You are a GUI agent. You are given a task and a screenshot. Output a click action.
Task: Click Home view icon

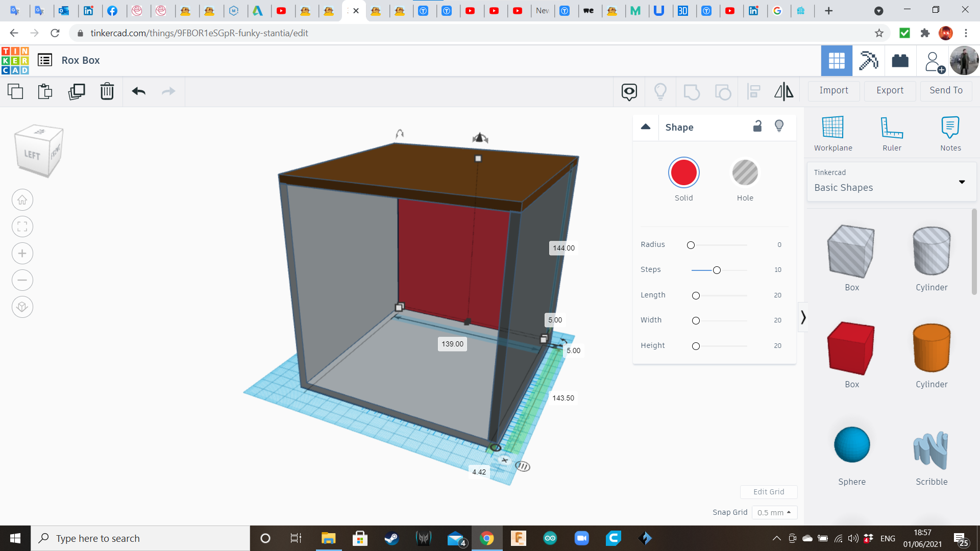point(22,200)
